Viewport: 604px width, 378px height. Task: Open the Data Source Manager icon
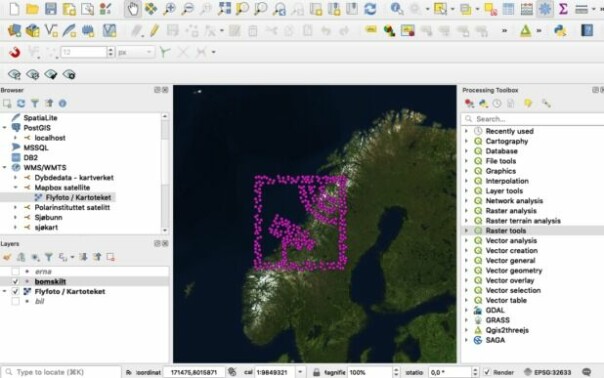pyautogui.click(x=14, y=30)
